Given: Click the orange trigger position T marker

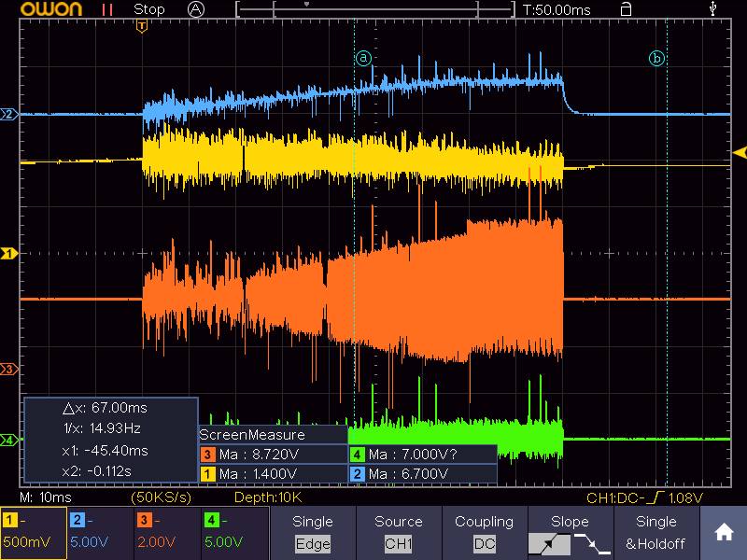Looking at the screenshot, I should point(142,26).
